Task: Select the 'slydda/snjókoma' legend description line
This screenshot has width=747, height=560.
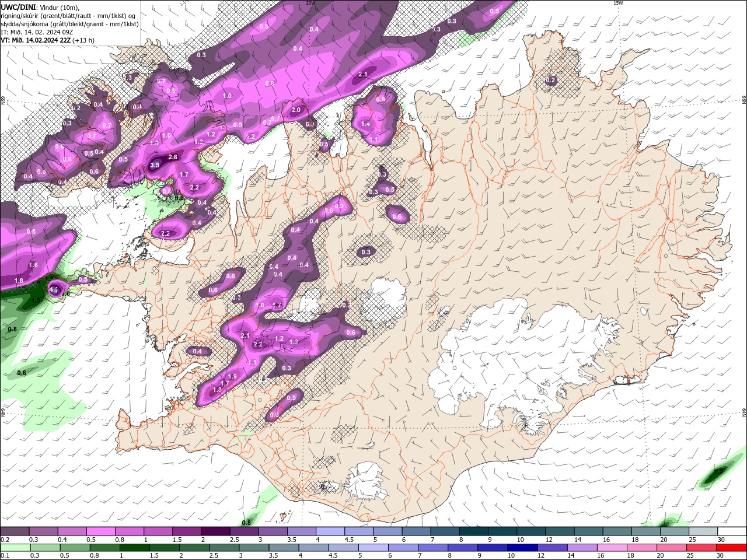Action: (69, 24)
